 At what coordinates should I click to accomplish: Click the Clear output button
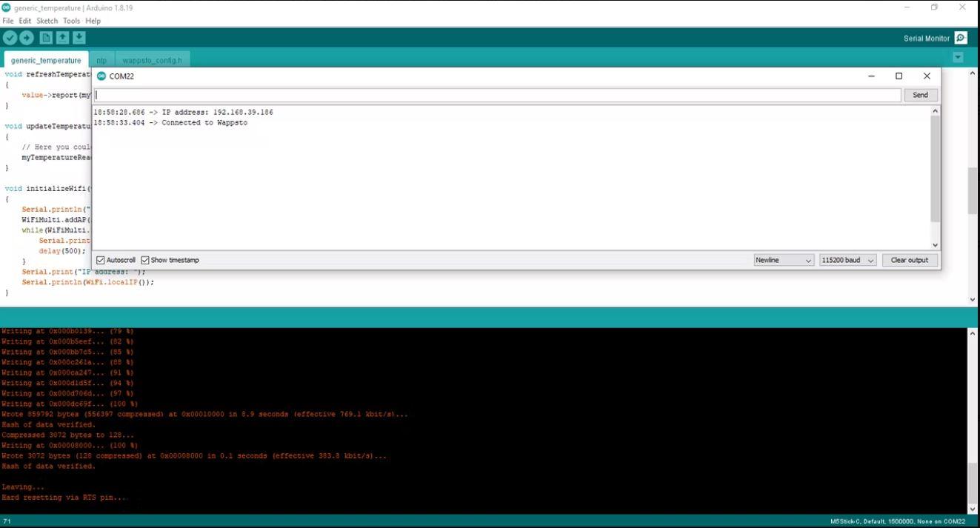pyautogui.click(x=910, y=260)
